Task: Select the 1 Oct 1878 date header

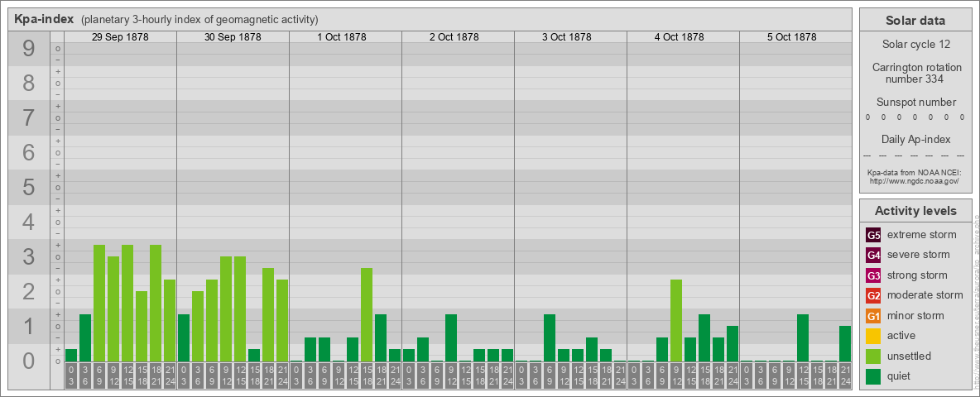Action: (x=342, y=37)
